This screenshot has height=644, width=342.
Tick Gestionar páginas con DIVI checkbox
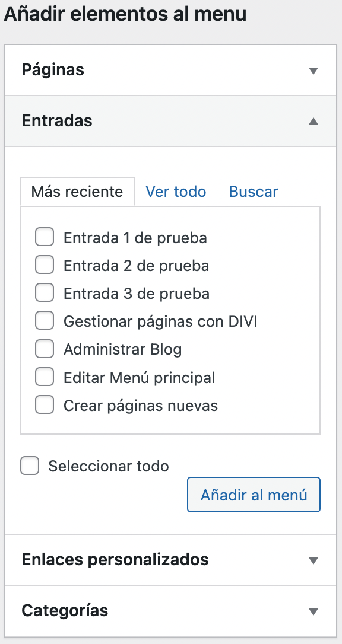coord(45,321)
